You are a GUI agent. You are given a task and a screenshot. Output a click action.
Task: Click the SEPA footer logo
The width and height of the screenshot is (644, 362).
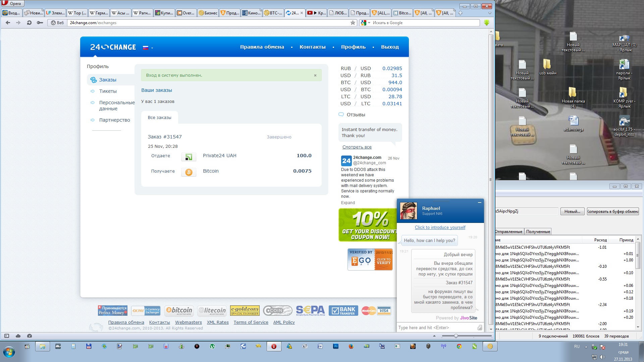pyautogui.click(x=311, y=311)
